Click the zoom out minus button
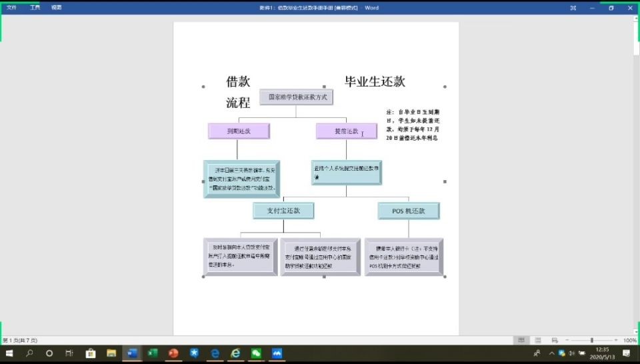 (565, 340)
